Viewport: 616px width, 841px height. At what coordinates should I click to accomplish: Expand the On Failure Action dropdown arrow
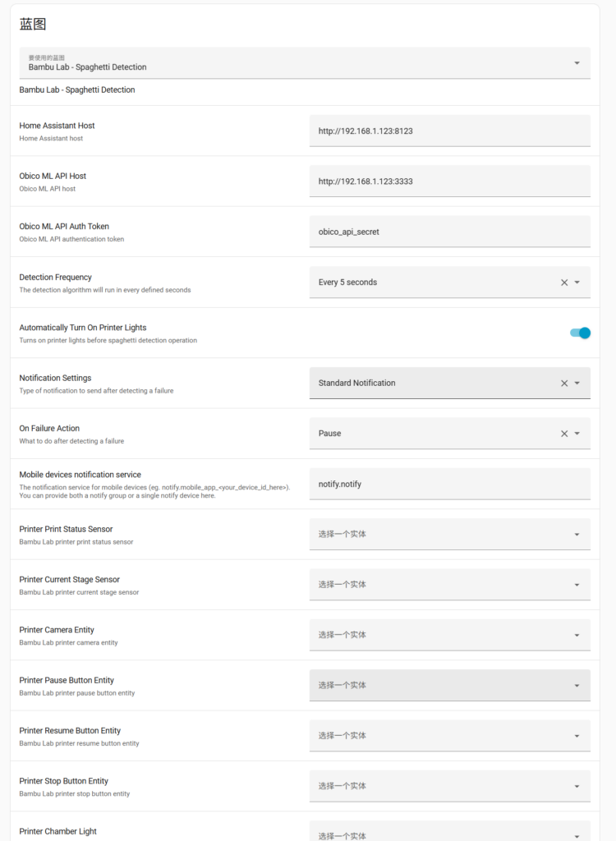coord(577,434)
